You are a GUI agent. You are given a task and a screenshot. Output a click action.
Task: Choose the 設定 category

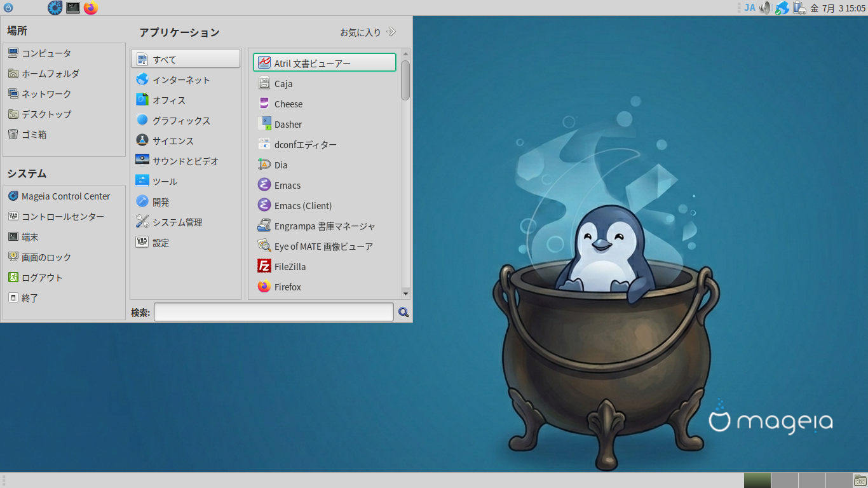point(186,242)
